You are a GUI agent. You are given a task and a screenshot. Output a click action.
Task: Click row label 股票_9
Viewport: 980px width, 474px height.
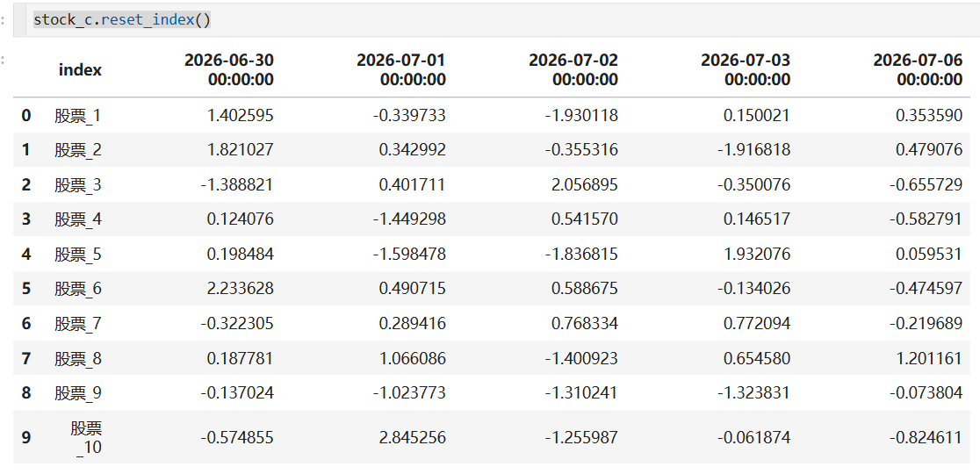(x=77, y=393)
